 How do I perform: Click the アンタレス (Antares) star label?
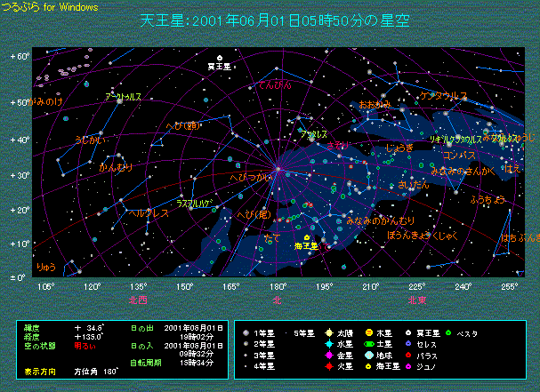[313, 134]
